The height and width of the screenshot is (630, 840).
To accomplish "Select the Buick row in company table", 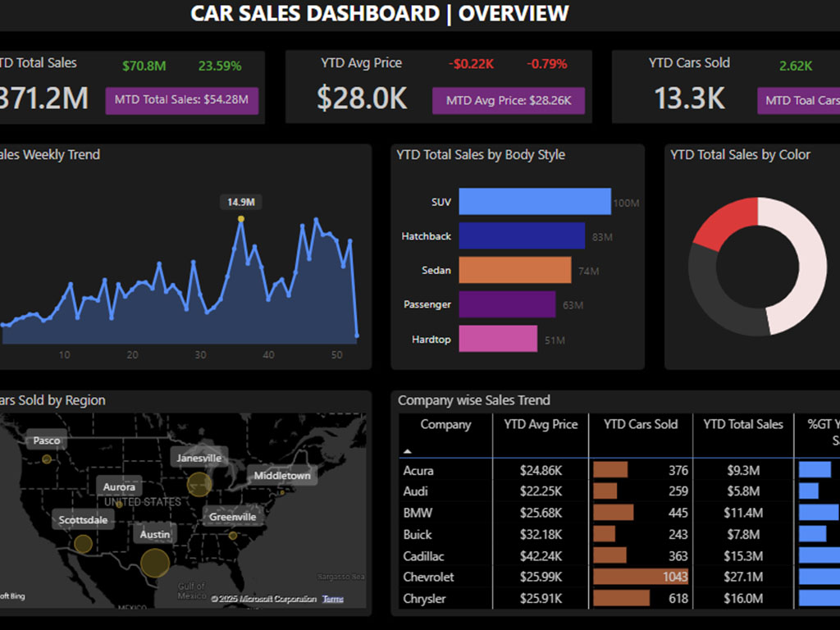I will [619, 534].
